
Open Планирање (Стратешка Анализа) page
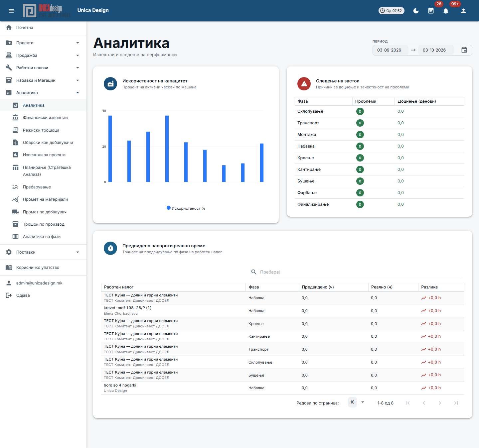(x=43, y=171)
